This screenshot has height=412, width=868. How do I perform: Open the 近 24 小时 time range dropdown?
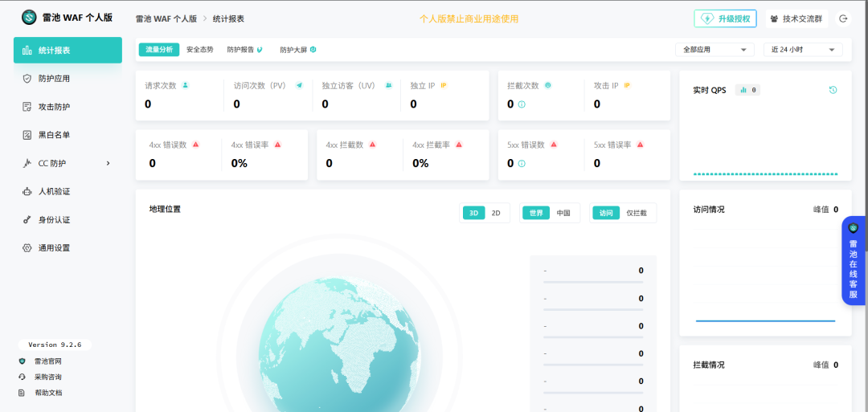[x=803, y=50]
